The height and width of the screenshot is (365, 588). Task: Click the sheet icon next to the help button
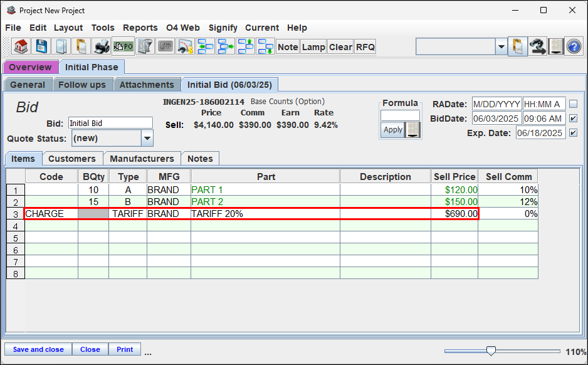click(x=556, y=47)
